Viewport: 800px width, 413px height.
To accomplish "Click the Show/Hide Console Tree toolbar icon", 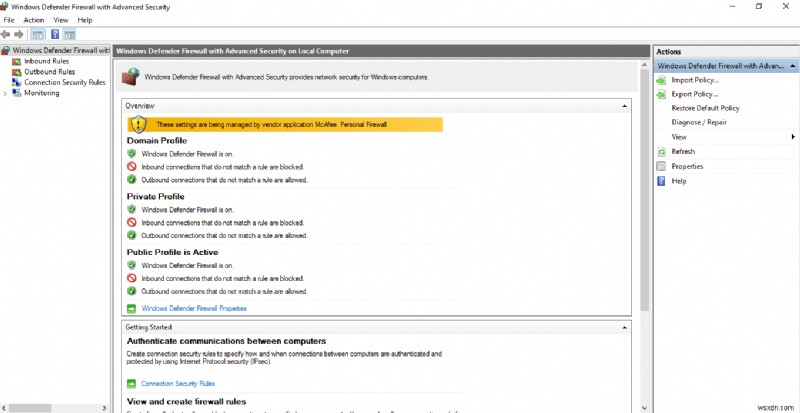I will 37,34.
